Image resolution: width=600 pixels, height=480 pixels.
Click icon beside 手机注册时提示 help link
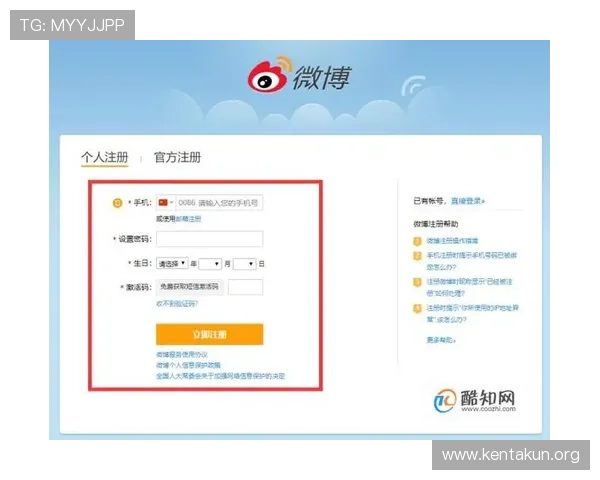[417, 256]
